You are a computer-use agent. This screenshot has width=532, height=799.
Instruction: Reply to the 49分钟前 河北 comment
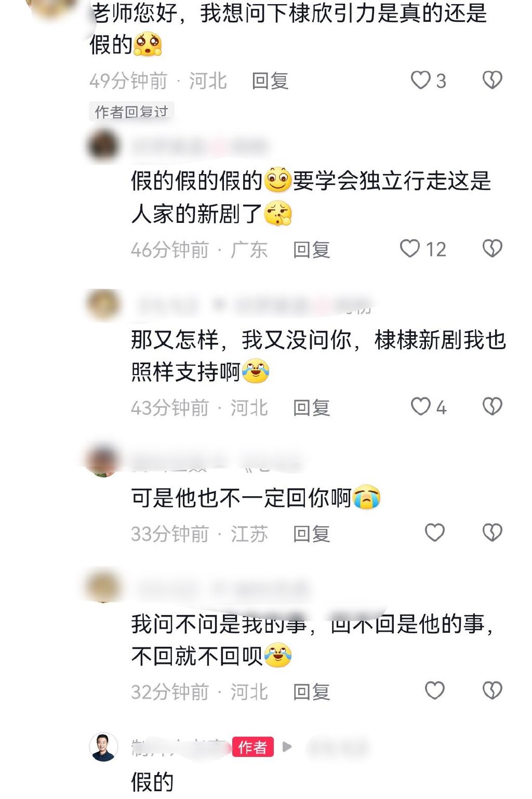point(270,81)
